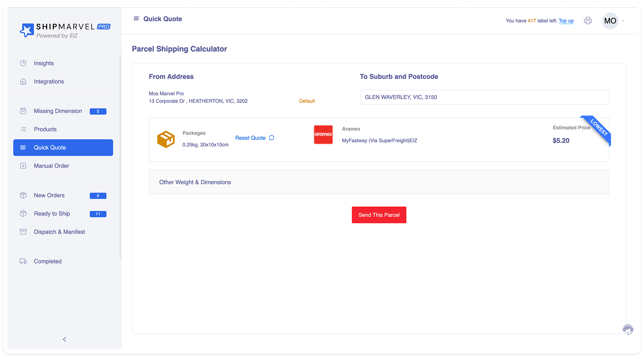Open the Missing Dimension page
This screenshot has height=358, width=644.
tap(58, 111)
